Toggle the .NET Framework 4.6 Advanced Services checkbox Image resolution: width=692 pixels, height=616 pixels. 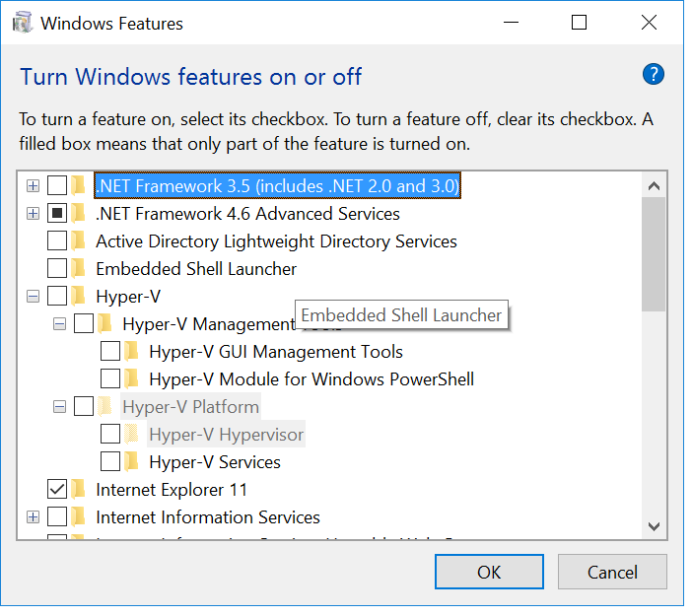click(x=57, y=214)
